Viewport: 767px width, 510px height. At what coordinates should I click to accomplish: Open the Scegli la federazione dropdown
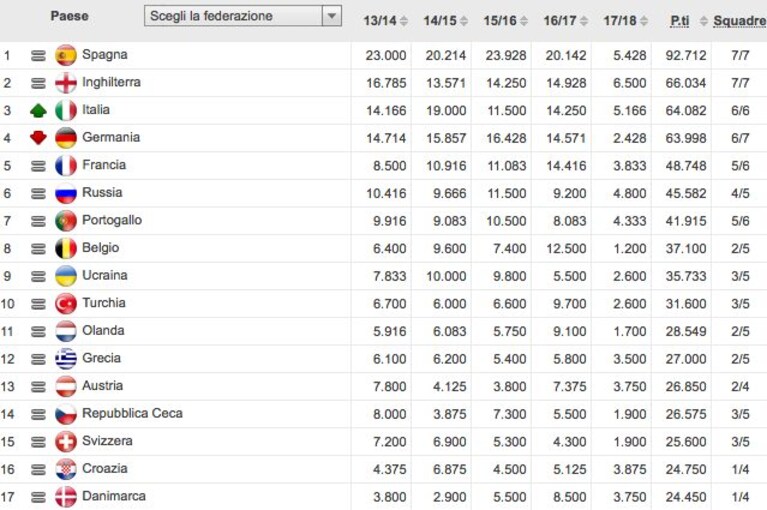point(243,16)
